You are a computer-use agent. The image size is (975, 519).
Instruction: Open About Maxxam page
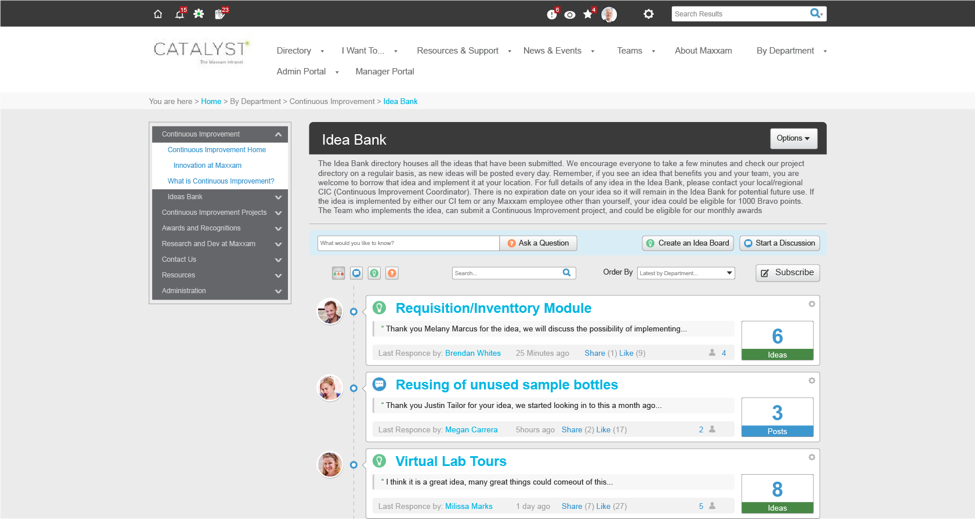(703, 50)
